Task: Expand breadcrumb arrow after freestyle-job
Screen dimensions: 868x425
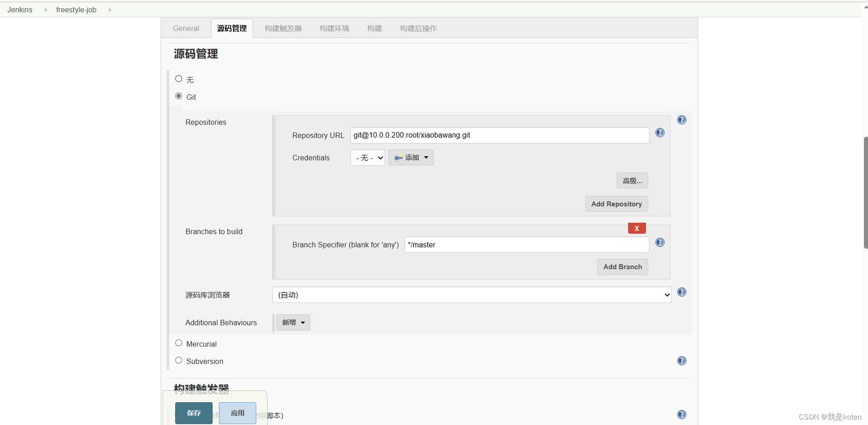Action: coord(110,10)
